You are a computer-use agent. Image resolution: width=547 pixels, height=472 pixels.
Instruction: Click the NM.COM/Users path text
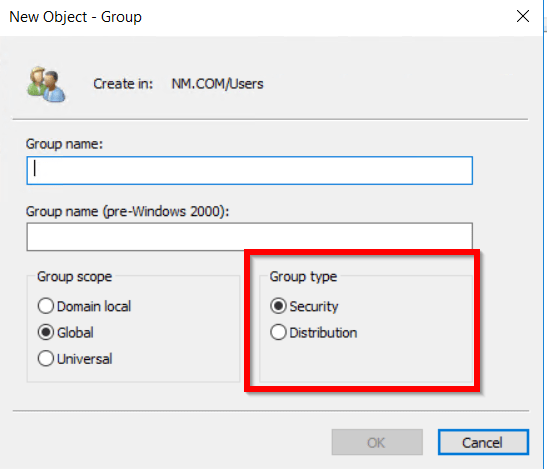pos(217,84)
